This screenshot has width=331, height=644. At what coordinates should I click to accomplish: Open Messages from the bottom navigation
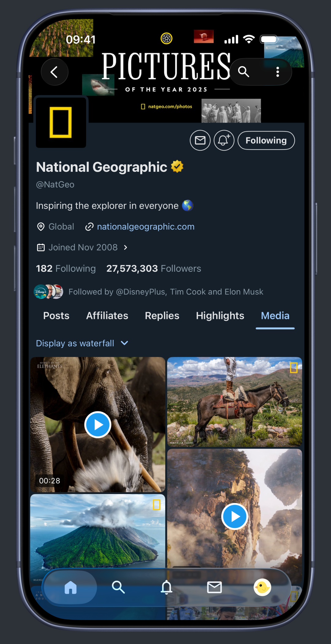coord(214,587)
